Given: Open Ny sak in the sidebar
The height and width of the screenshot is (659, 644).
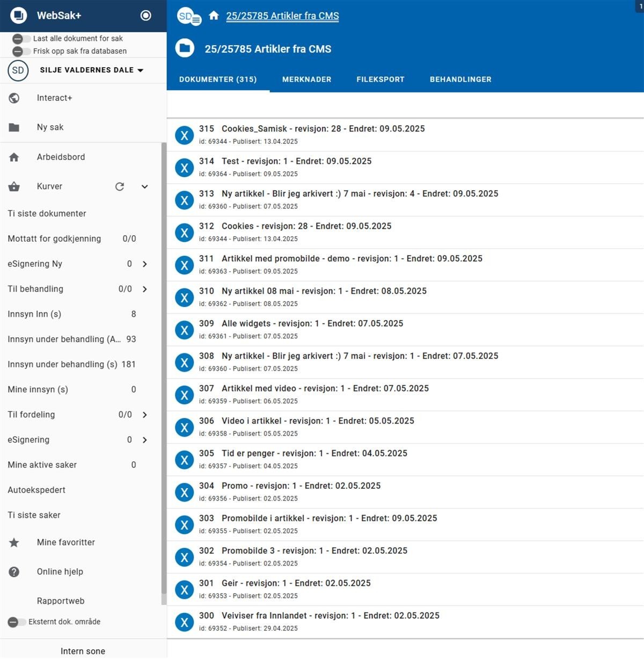Looking at the screenshot, I should pos(50,127).
